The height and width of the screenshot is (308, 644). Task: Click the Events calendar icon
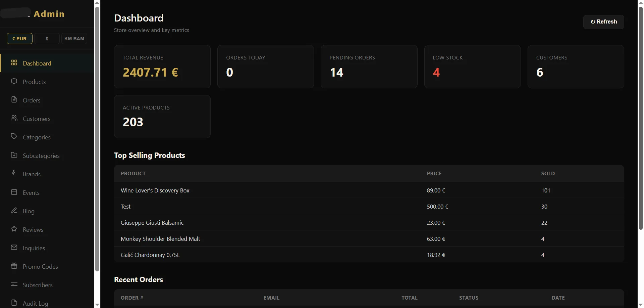tap(14, 192)
